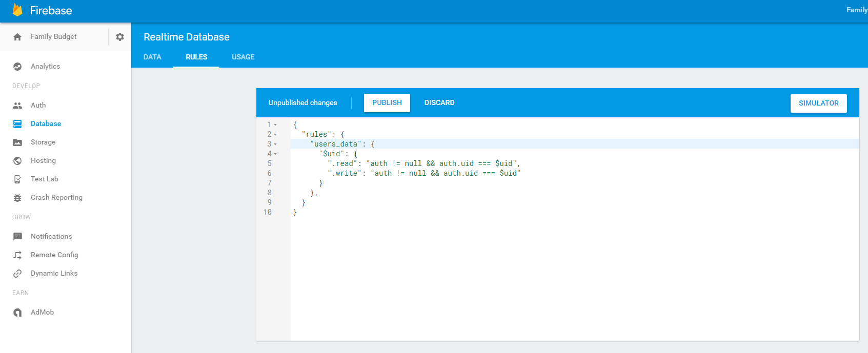Click the Hosting globe icon
This screenshot has height=353, width=868.
[x=17, y=161]
